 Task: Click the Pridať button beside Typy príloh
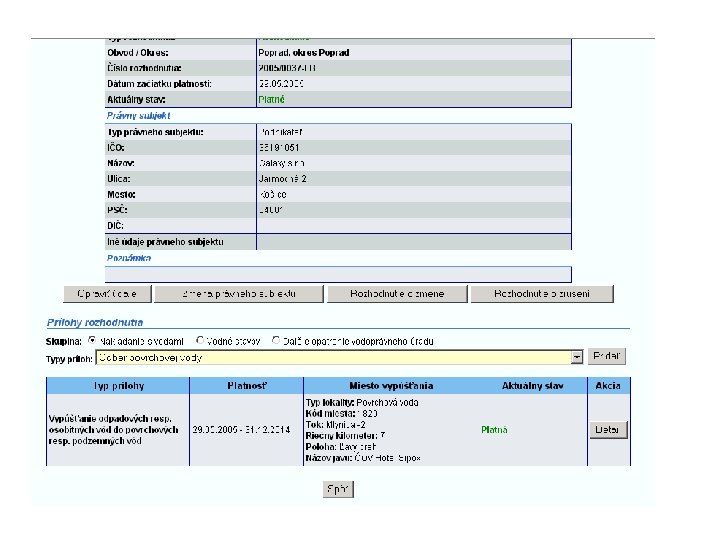coord(607,356)
